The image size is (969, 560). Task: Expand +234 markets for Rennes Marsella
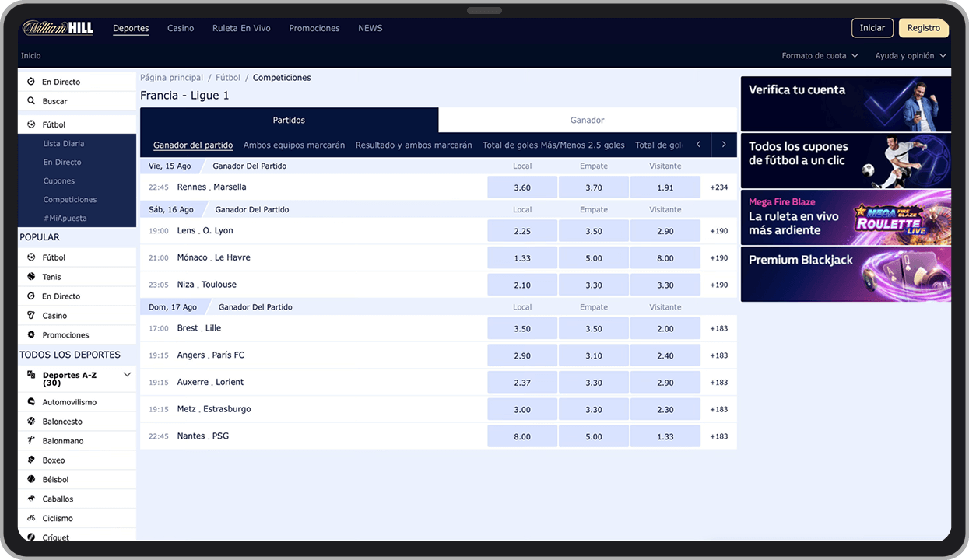click(719, 187)
